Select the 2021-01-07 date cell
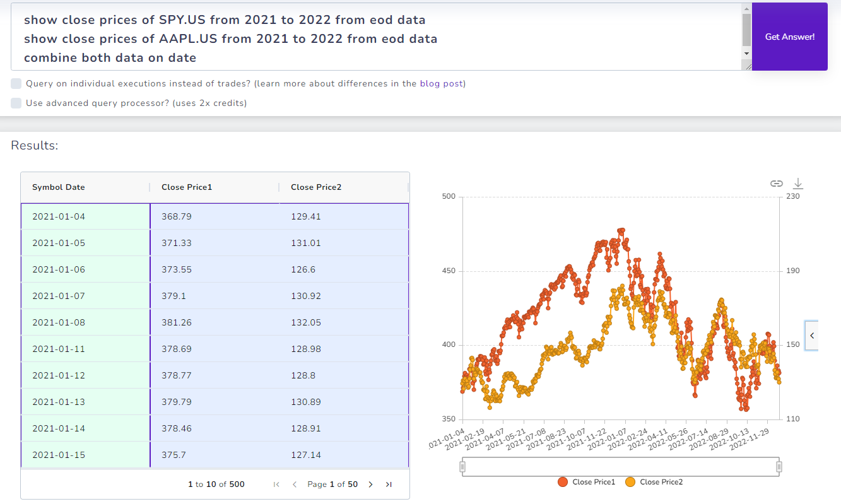 [85, 296]
